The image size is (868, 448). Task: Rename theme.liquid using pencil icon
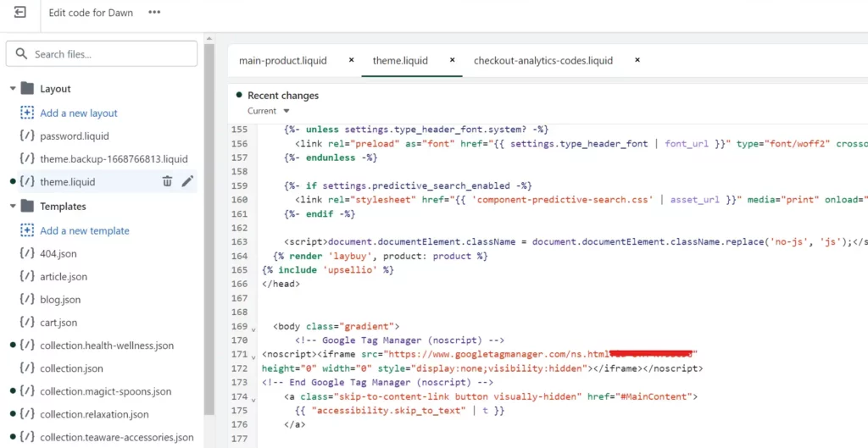(x=187, y=181)
